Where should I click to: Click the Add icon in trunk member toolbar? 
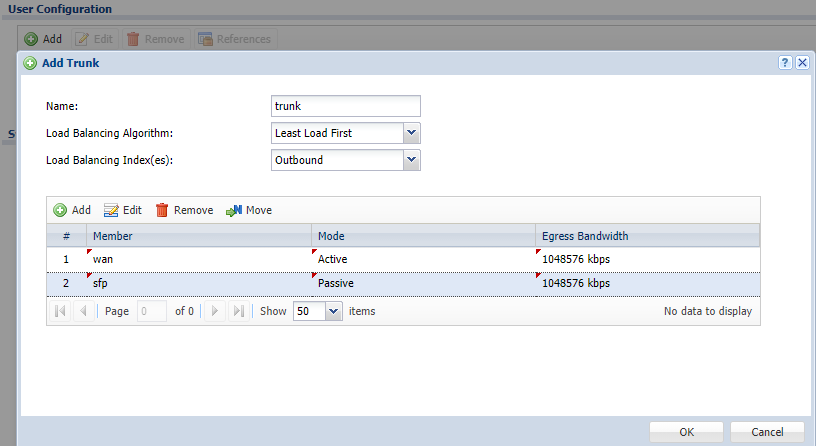coord(60,210)
